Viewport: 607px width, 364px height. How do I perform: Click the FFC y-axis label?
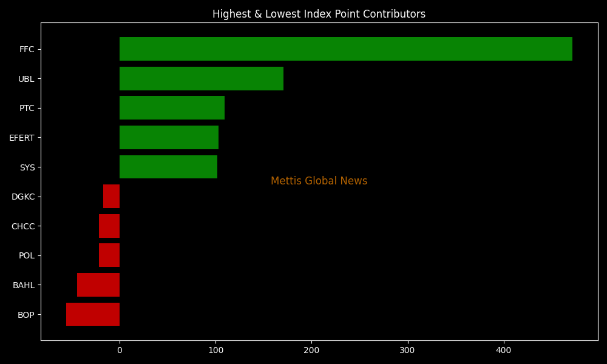coord(27,50)
